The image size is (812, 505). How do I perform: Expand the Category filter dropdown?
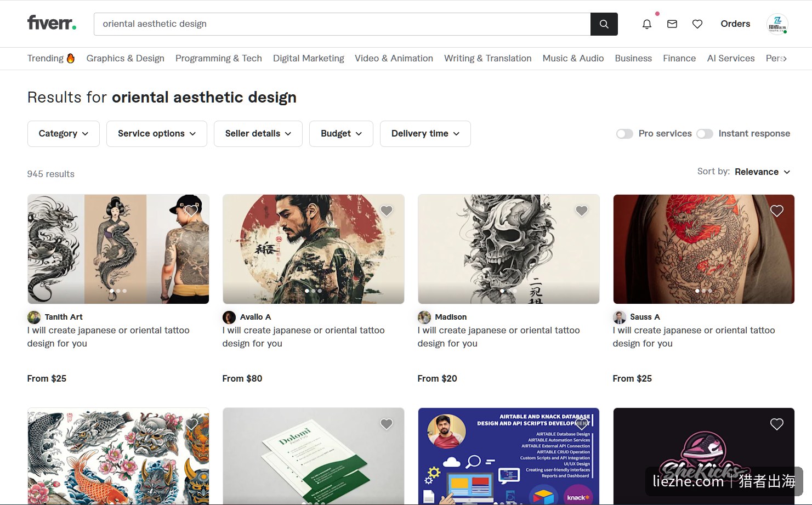click(x=64, y=134)
